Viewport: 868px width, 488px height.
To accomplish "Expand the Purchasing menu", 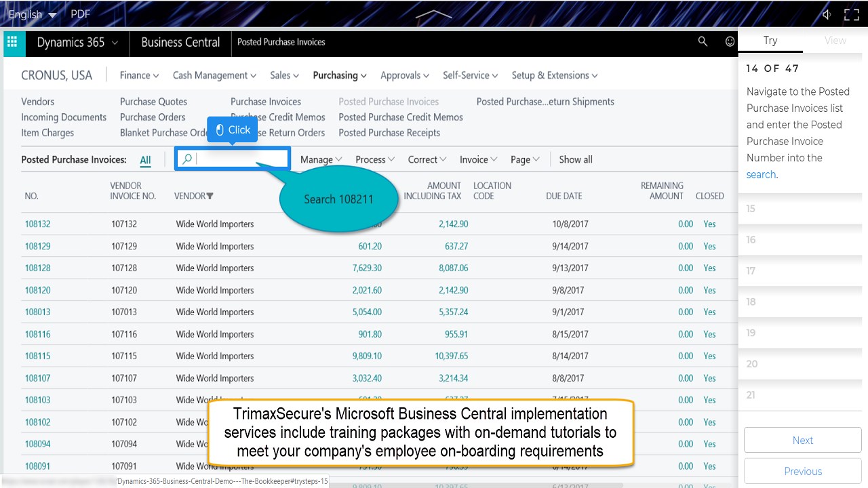I will pyautogui.click(x=340, y=75).
